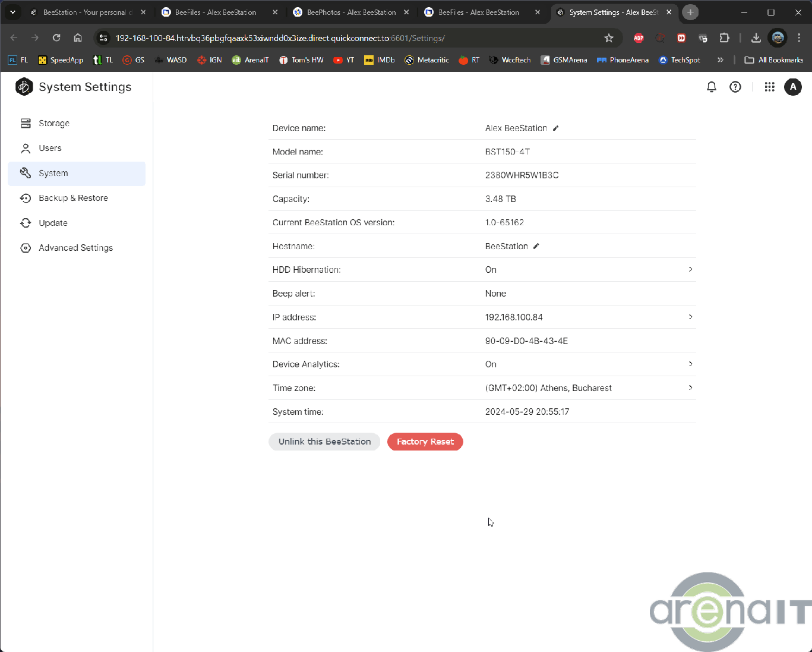Screen dimensions: 812x652
Task: Click Unlink this BeeStation button
Action: click(324, 442)
